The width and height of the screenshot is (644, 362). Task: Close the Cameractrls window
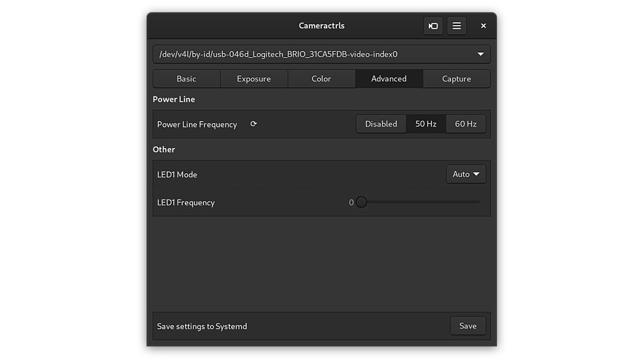pyautogui.click(x=482, y=25)
